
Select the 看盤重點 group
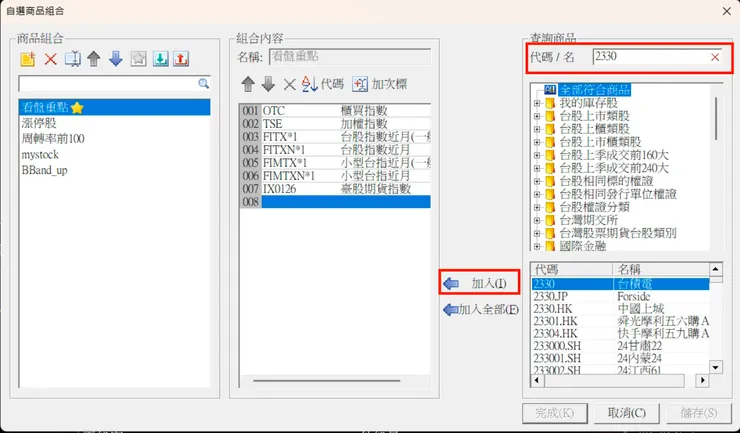click(114, 108)
